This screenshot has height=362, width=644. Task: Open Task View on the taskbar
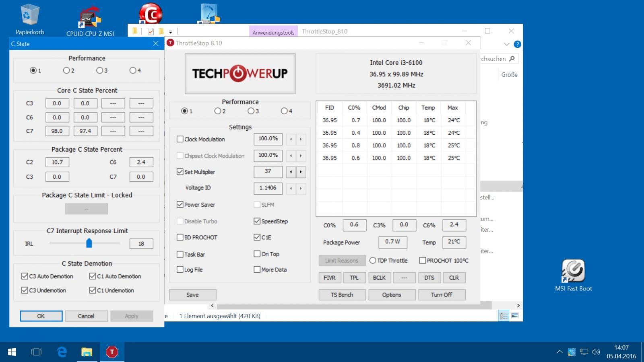pos(36,352)
